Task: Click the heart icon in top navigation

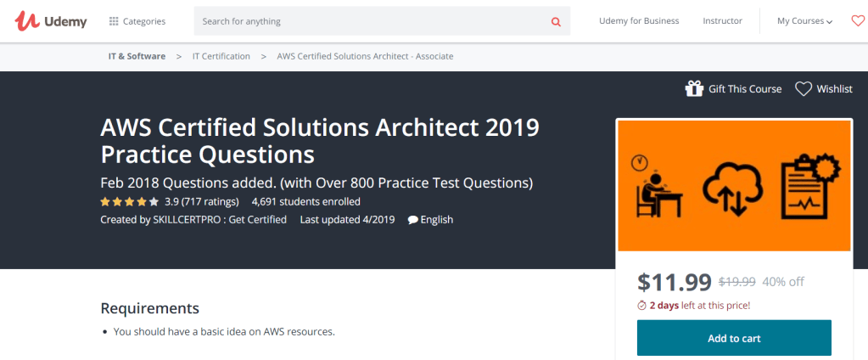Action: (857, 21)
